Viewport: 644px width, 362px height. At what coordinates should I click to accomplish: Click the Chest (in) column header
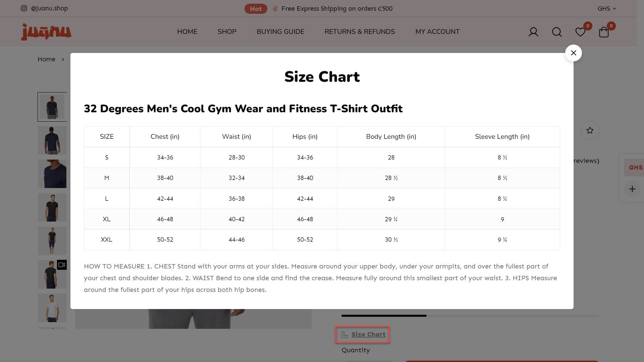[x=165, y=137]
